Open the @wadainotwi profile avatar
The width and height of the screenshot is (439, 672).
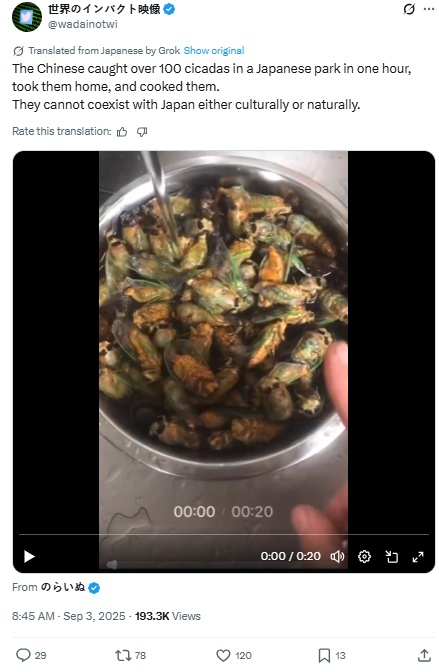click(x=27, y=17)
